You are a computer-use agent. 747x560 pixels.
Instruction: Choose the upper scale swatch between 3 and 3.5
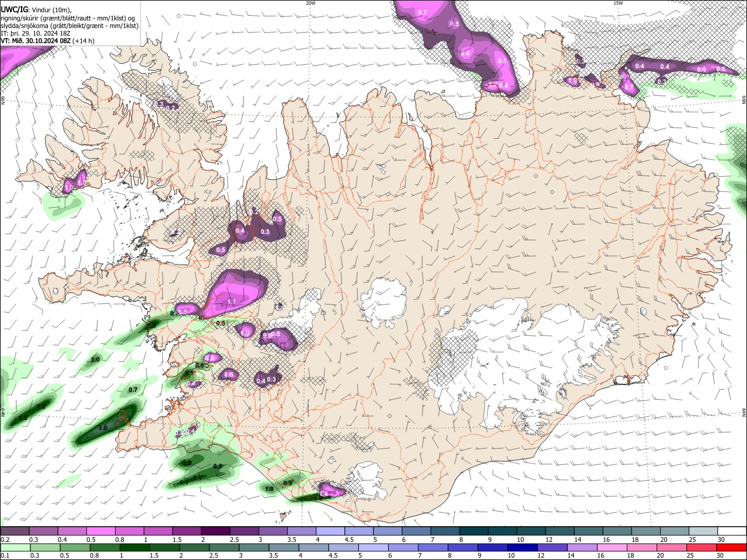273,531
